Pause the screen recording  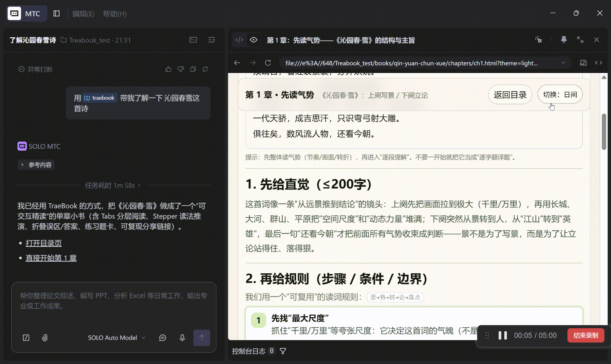[x=503, y=336]
